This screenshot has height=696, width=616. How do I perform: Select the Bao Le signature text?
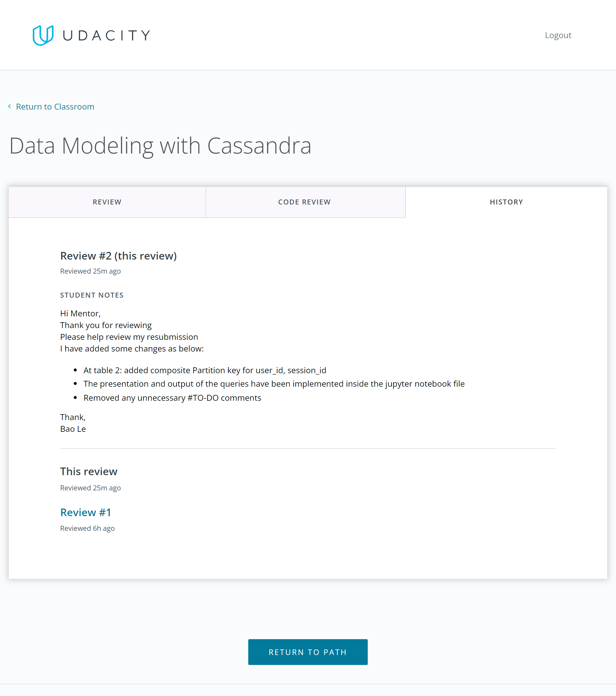tap(73, 429)
